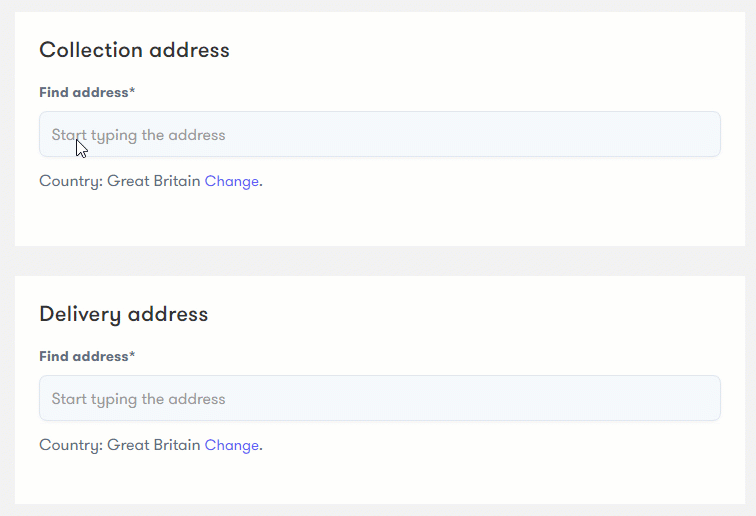Image resolution: width=756 pixels, height=516 pixels.
Task: Click the Great Britain country text in the delivery section
Action: pyautogui.click(x=153, y=445)
